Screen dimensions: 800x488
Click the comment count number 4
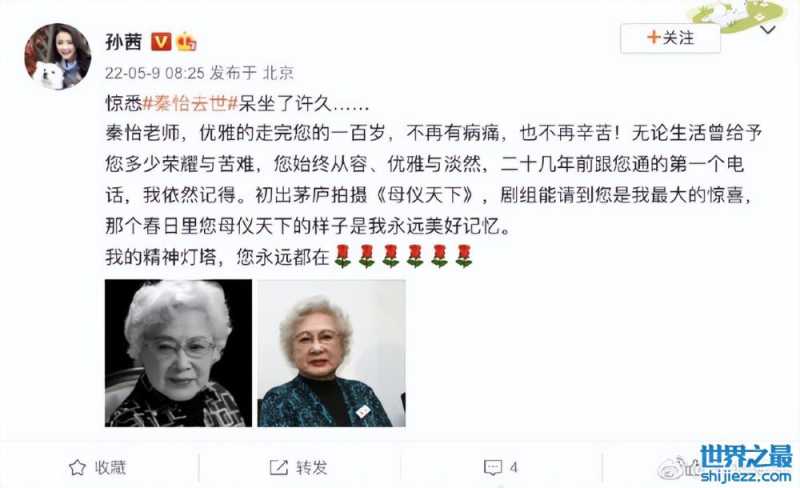pyautogui.click(x=513, y=468)
